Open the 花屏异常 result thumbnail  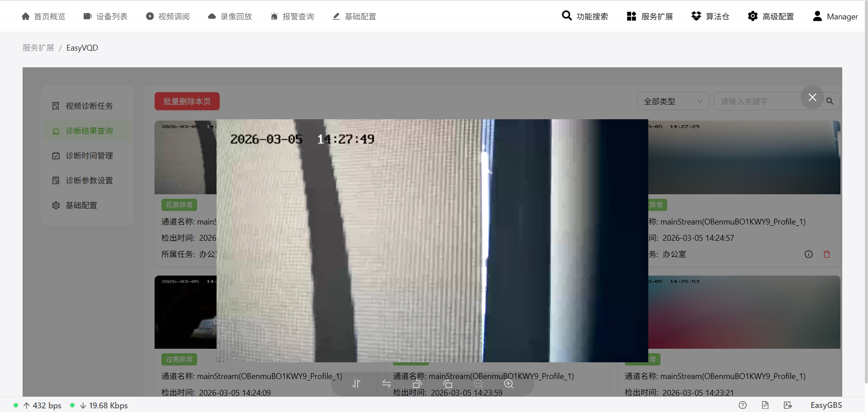[x=185, y=158]
